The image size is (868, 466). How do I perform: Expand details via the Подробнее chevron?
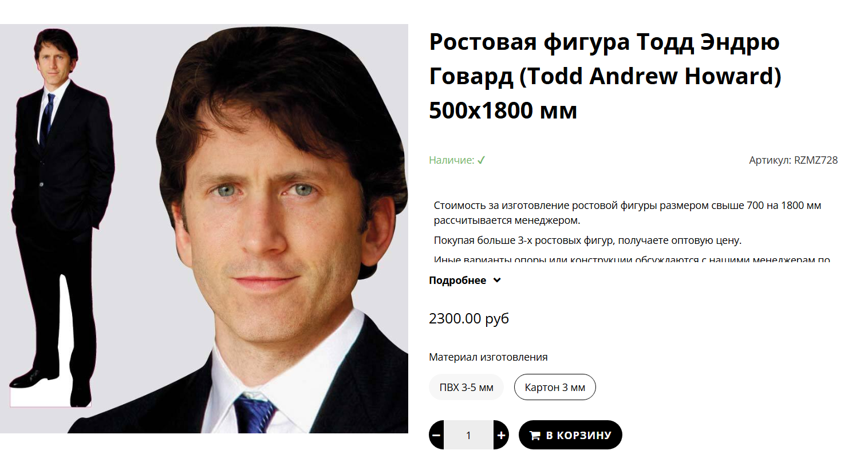coord(497,281)
